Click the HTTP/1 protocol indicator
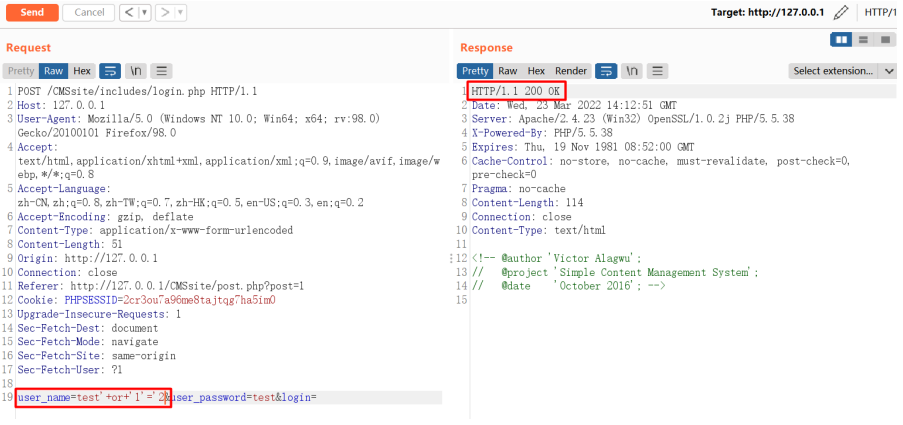 pos(881,12)
